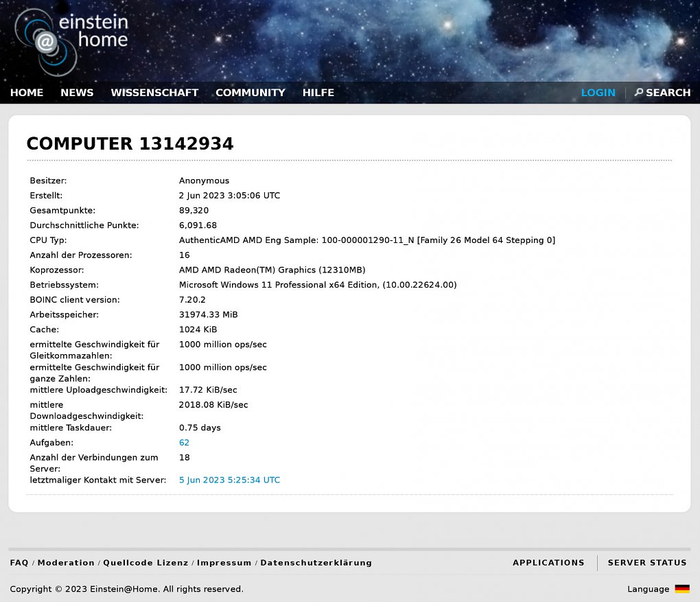Select task duration 0.75 days
This screenshot has height=602, width=700.
click(200, 428)
